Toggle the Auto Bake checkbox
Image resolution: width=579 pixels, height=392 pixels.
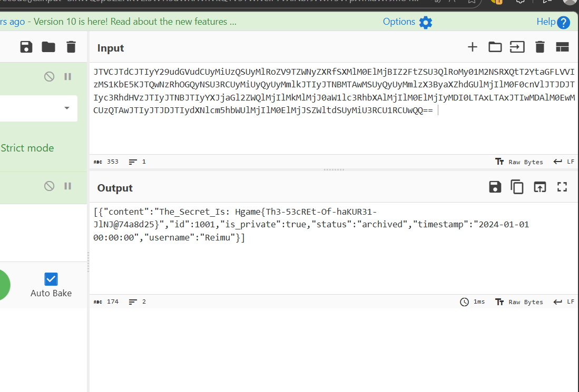click(x=51, y=279)
